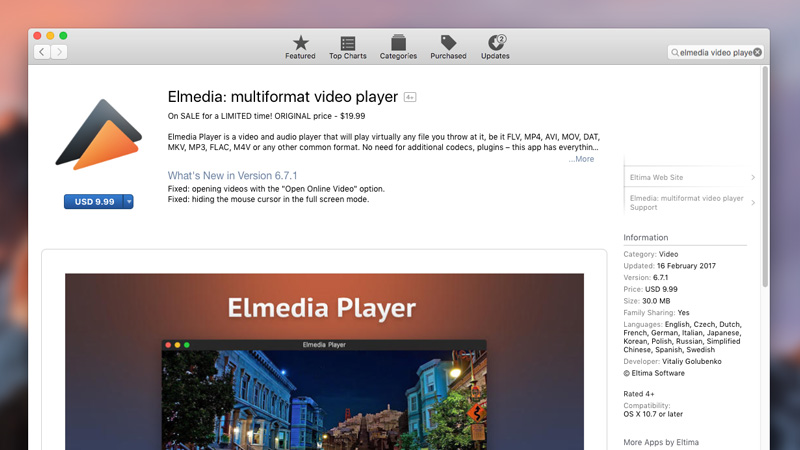Click the Rated 4+ text
The width and height of the screenshot is (800, 450).
coord(638,394)
